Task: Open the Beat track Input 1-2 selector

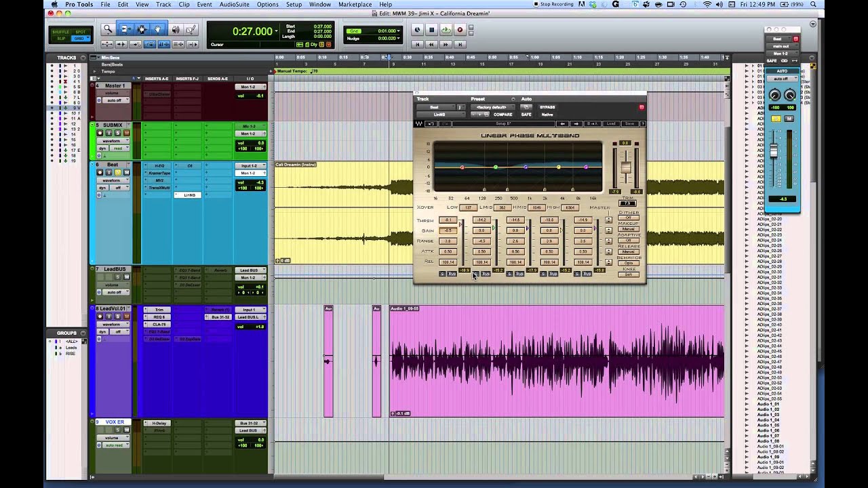Action: click(250, 166)
